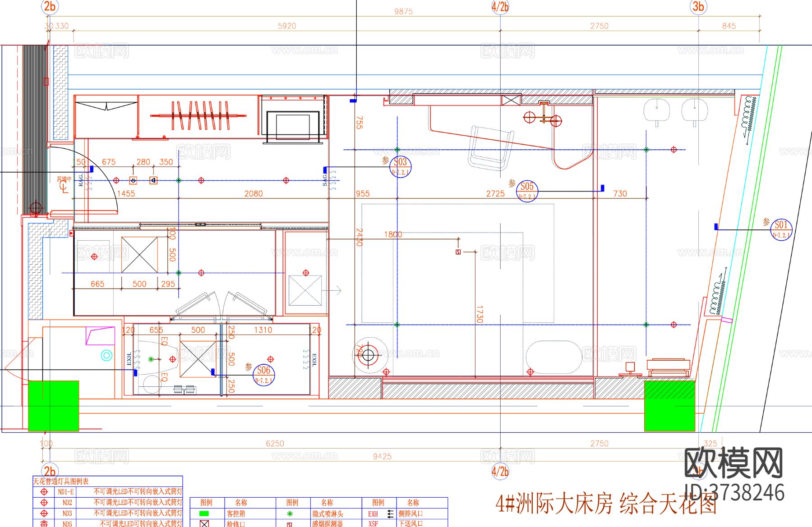Click the green 客控箱 swatch in legend
This screenshot has width=812, height=527.
(204, 513)
